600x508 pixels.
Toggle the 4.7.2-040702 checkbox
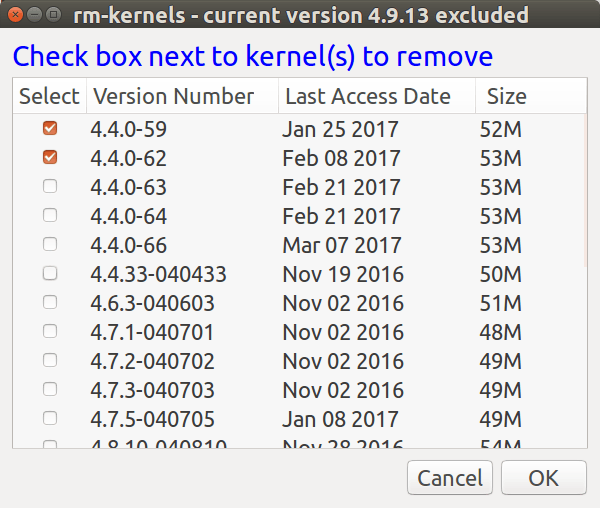pos(50,361)
